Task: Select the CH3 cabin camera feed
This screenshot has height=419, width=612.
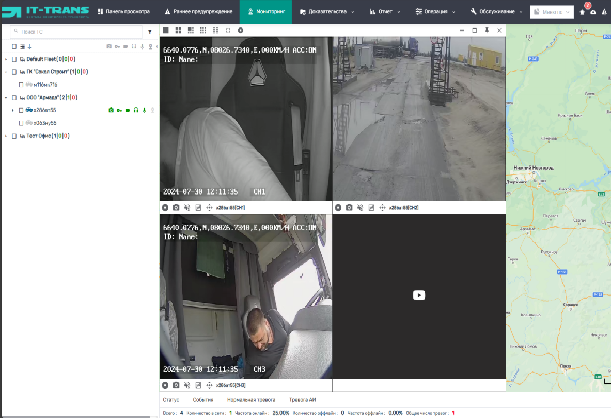Action: 246,296
